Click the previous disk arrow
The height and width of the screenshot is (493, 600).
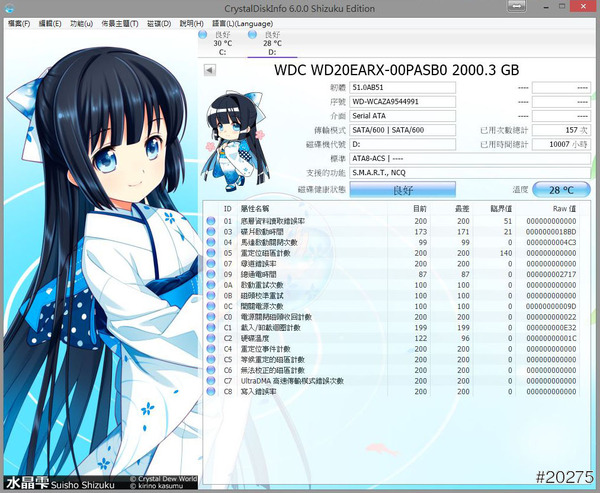point(209,71)
